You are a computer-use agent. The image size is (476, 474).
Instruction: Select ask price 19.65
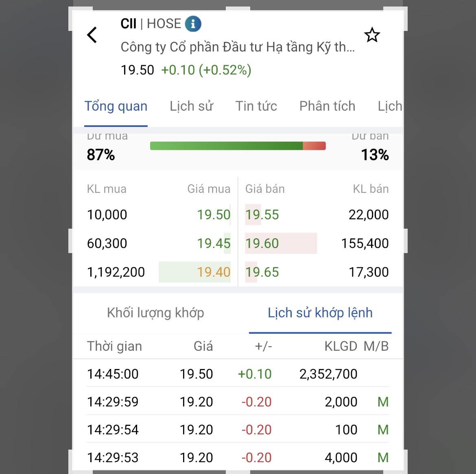point(262,272)
